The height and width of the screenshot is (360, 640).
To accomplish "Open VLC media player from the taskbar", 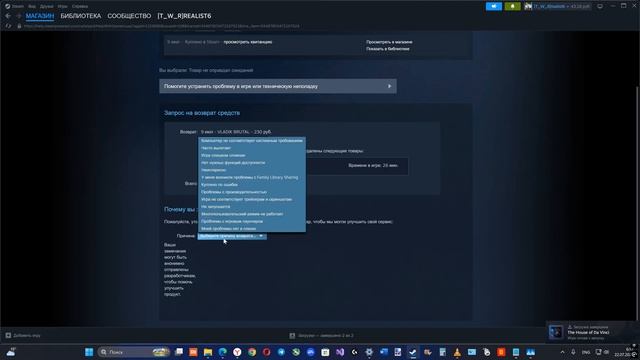I will coord(457,352).
